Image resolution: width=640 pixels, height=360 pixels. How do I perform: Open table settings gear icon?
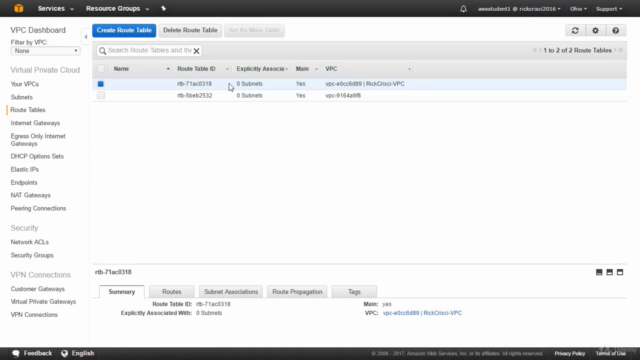[x=596, y=30]
